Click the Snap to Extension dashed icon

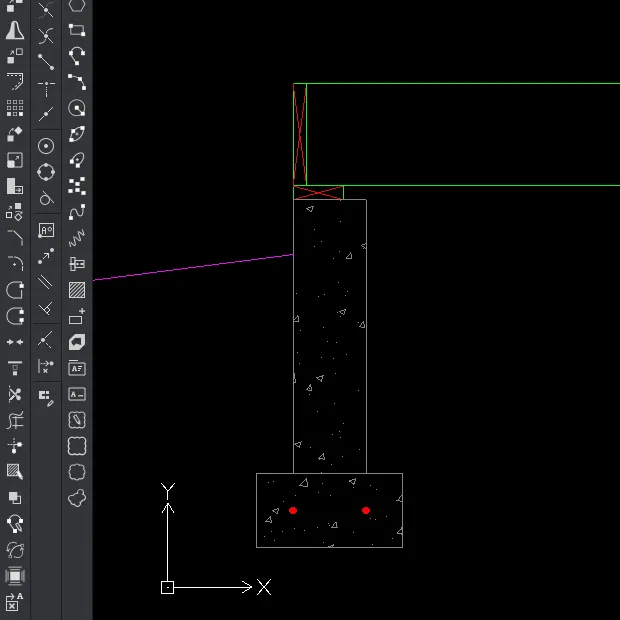(46, 88)
